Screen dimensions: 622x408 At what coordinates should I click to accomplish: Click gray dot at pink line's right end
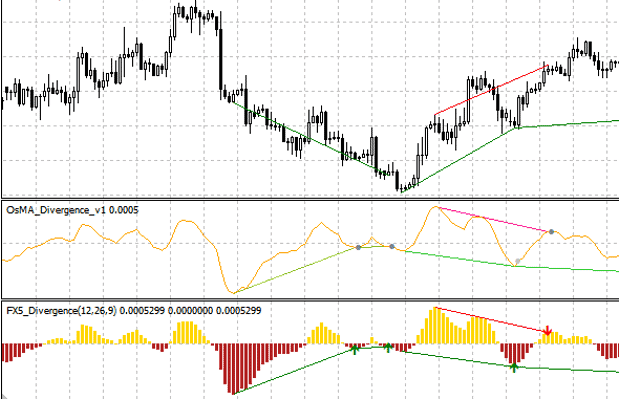(x=550, y=232)
